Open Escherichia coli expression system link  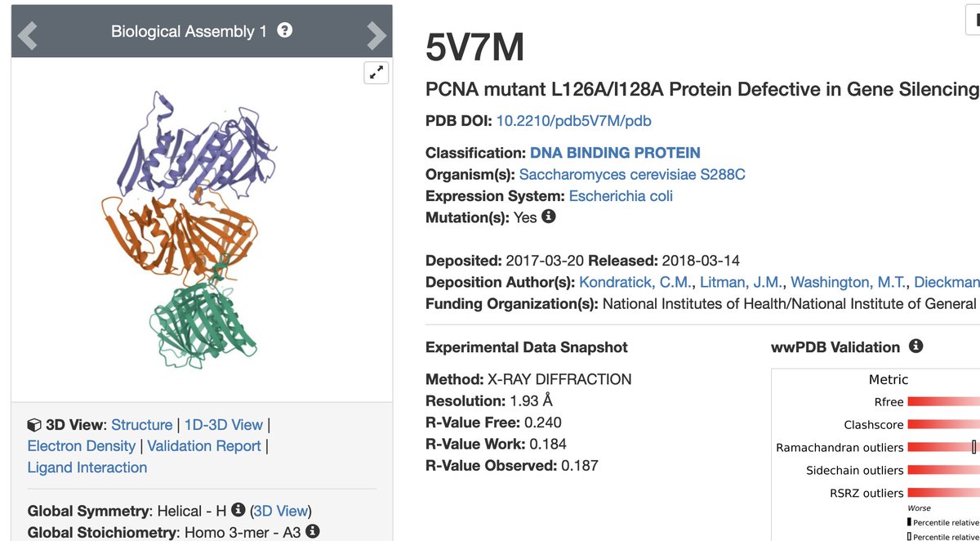[621, 196]
